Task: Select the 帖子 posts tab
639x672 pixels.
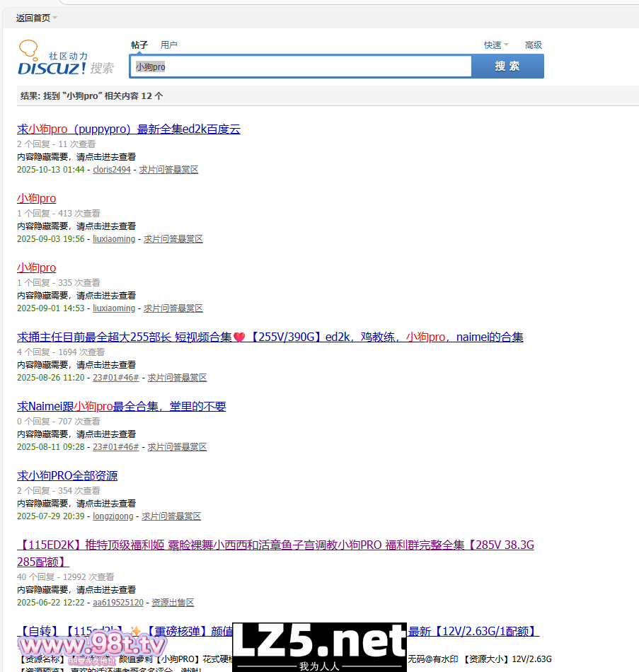Action: [x=139, y=44]
